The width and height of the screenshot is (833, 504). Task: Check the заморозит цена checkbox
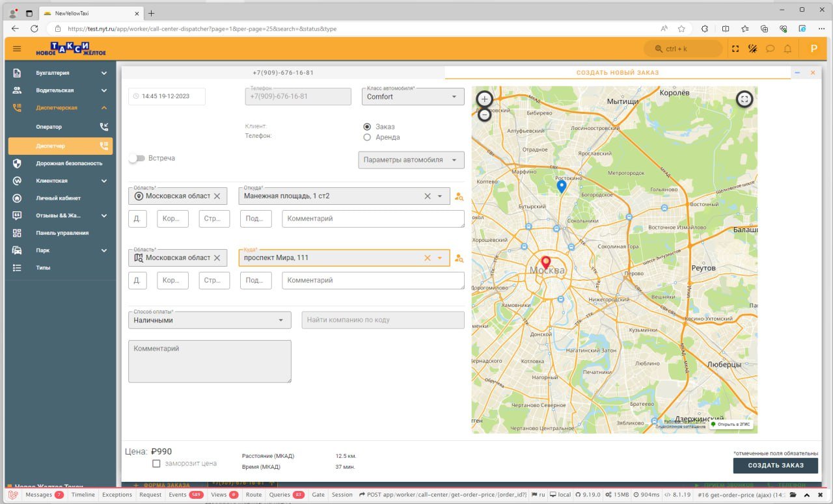[x=156, y=464]
